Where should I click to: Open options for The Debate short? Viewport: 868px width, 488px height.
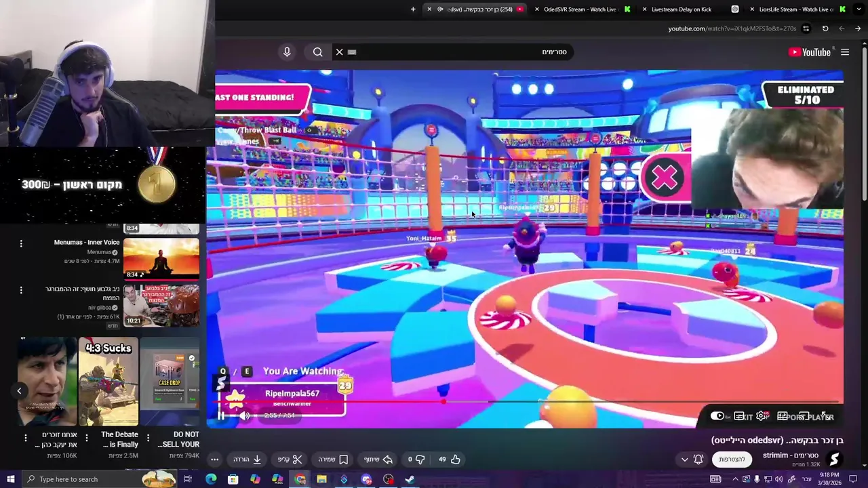pos(87,438)
